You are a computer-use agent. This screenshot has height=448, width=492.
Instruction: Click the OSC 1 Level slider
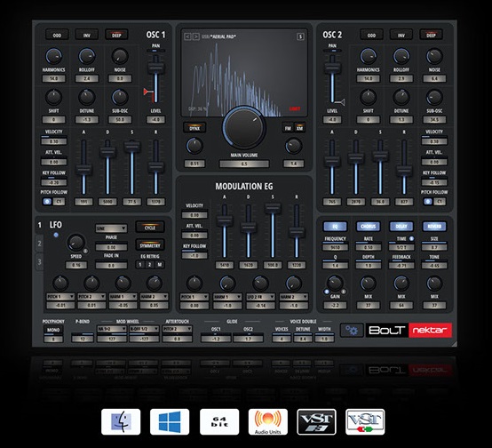point(155,78)
